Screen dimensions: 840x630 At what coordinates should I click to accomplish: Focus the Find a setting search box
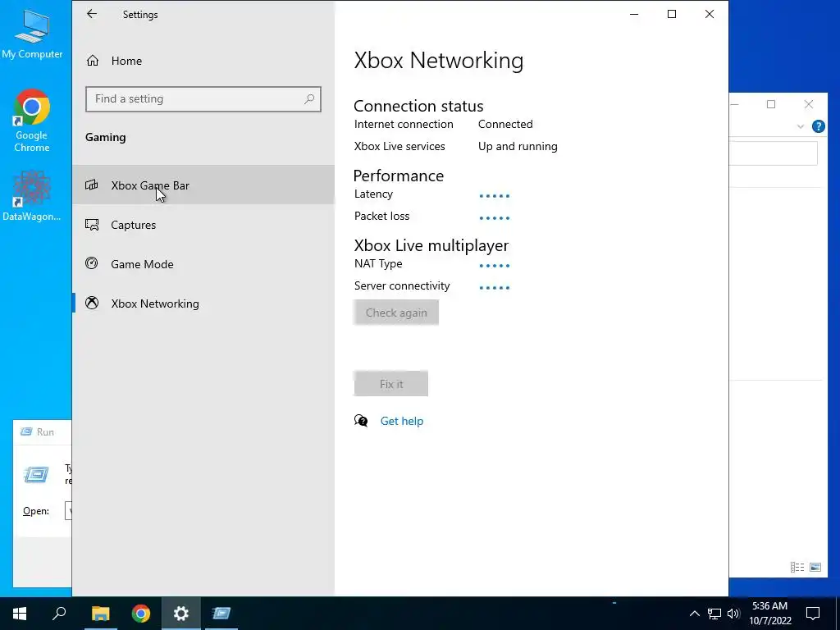point(203,99)
